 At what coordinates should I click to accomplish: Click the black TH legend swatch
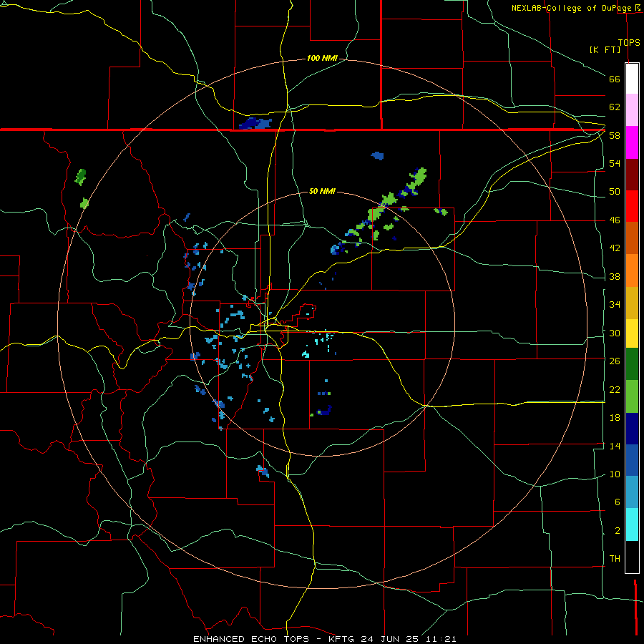click(632, 557)
